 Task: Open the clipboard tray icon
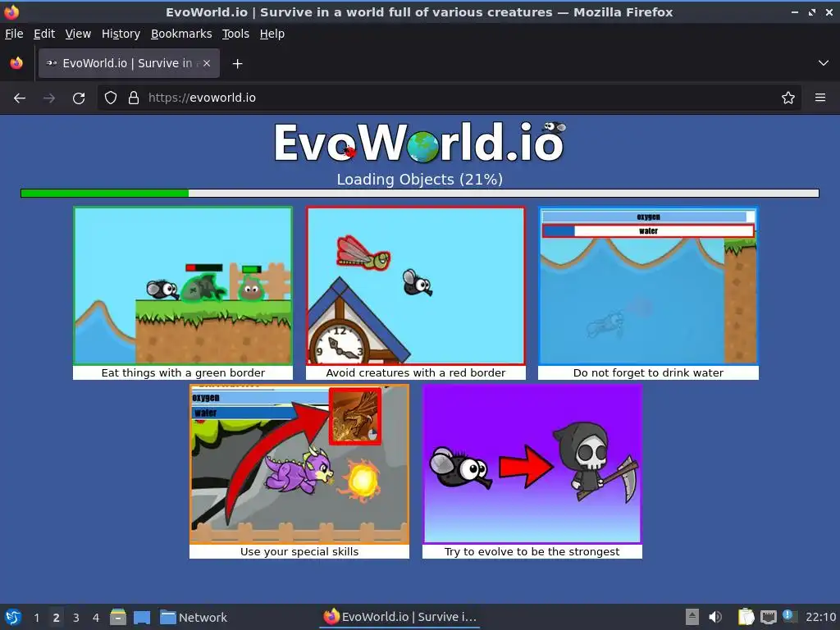(746, 617)
